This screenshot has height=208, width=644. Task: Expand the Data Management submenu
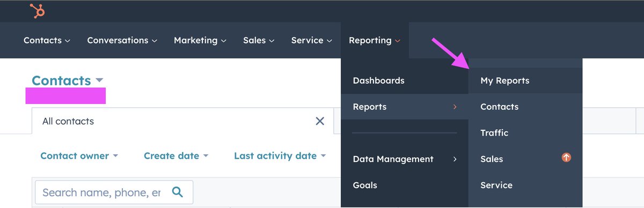[x=405, y=159]
